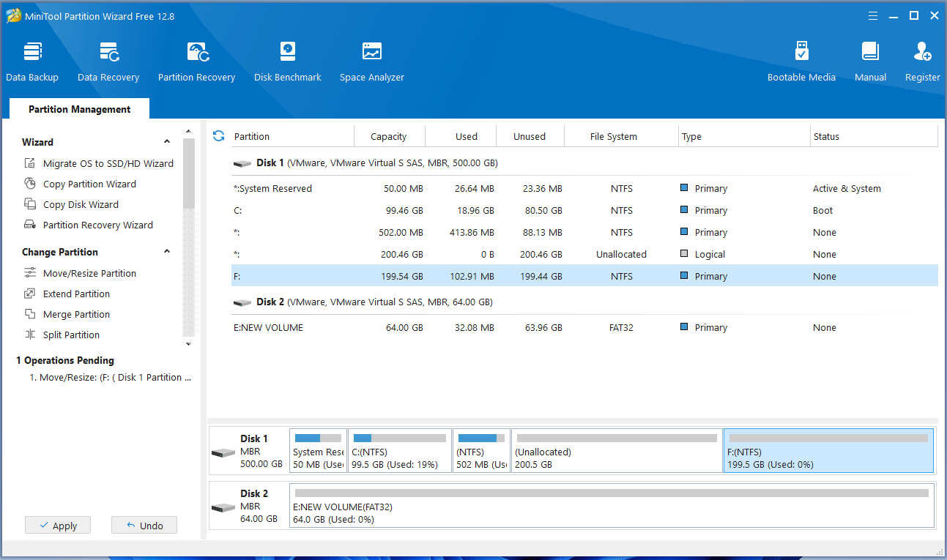Click the sidebar scroll up arrow
This screenshot has width=947, height=560.
tap(188, 130)
